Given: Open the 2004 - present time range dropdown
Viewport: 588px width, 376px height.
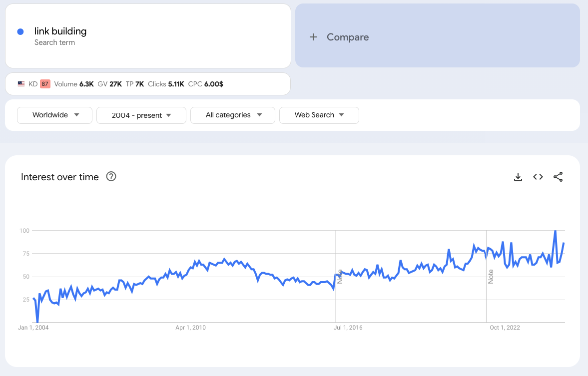Looking at the screenshot, I should point(141,115).
